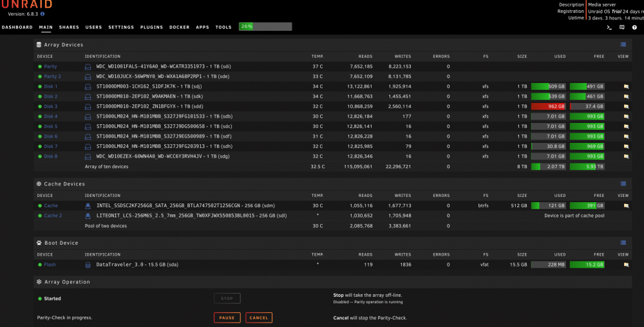Pause the parity check

(227, 317)
